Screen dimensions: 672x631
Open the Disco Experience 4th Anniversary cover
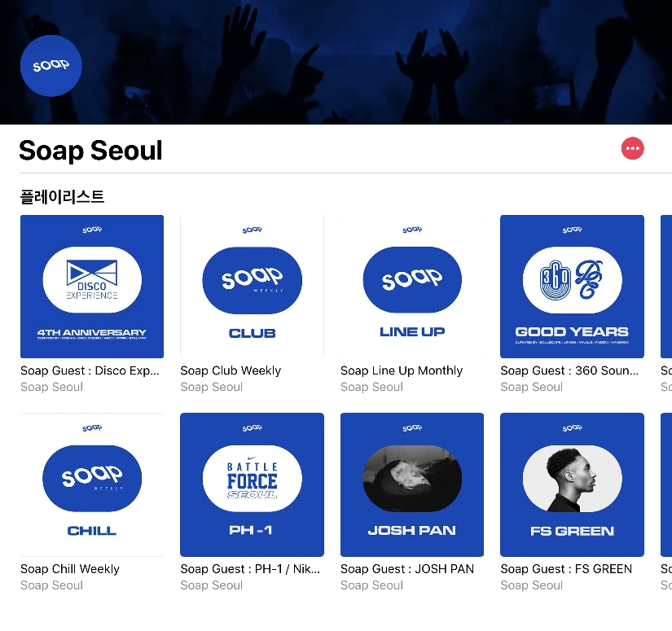(92, 286)
